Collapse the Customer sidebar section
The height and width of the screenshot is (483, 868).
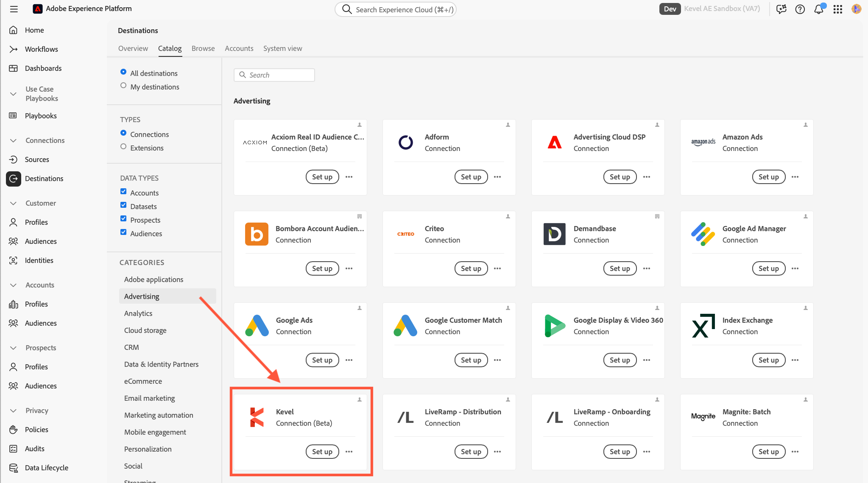click(x=14, y=203)
